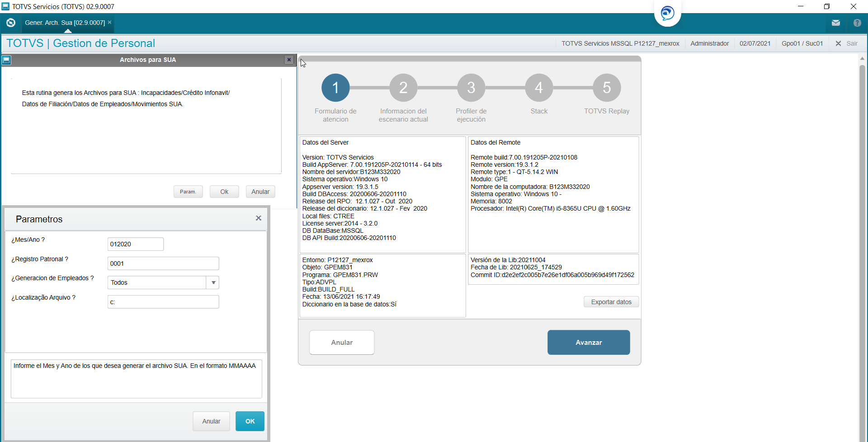This screenshot has height=442, width=868.
Task: Close the Archivos para SUA window
Action: click(x=289, y=60)
